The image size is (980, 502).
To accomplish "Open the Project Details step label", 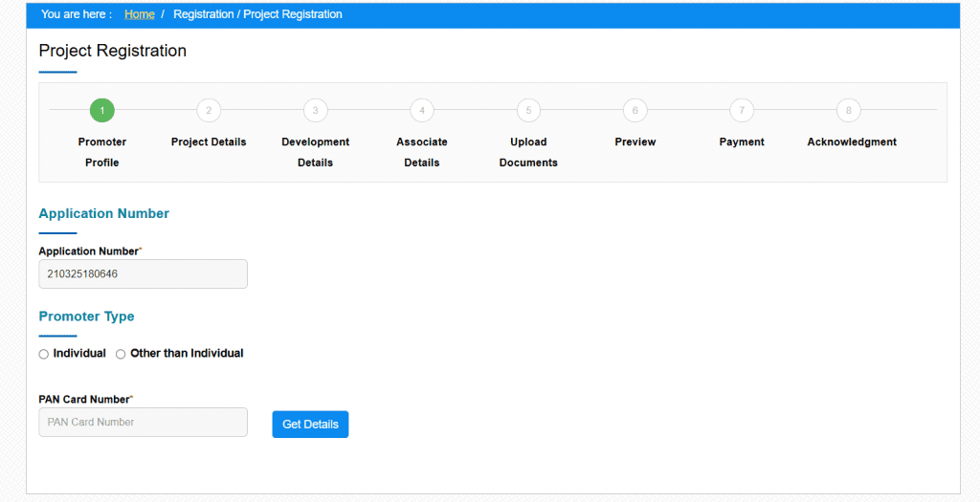I will pyautogui.click(x=209, y=142).
